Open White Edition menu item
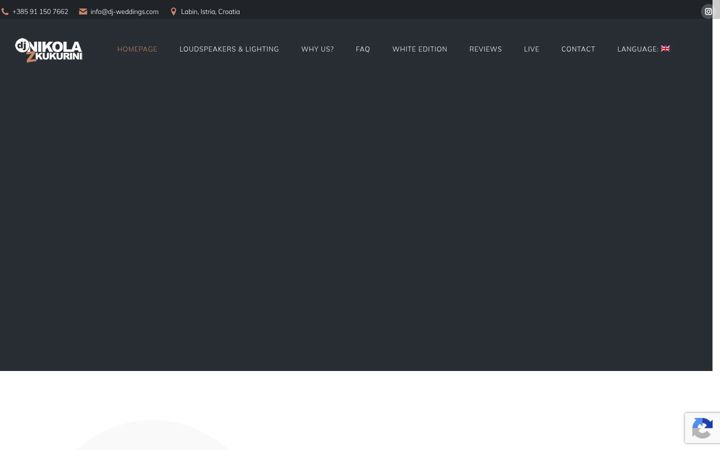This screenshot has width=720, height=450. [420, 49]
